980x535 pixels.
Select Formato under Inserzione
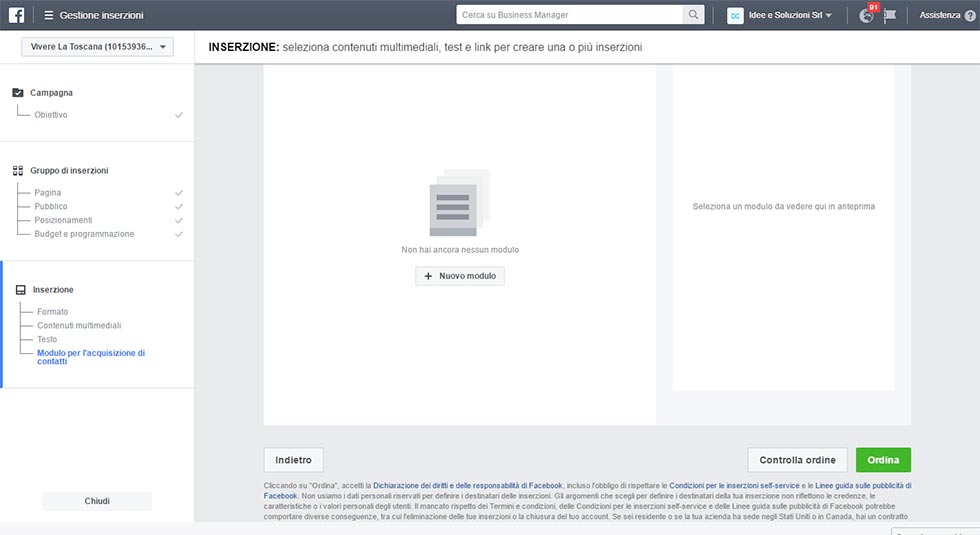pyautogui.click(x=52, y=312)
